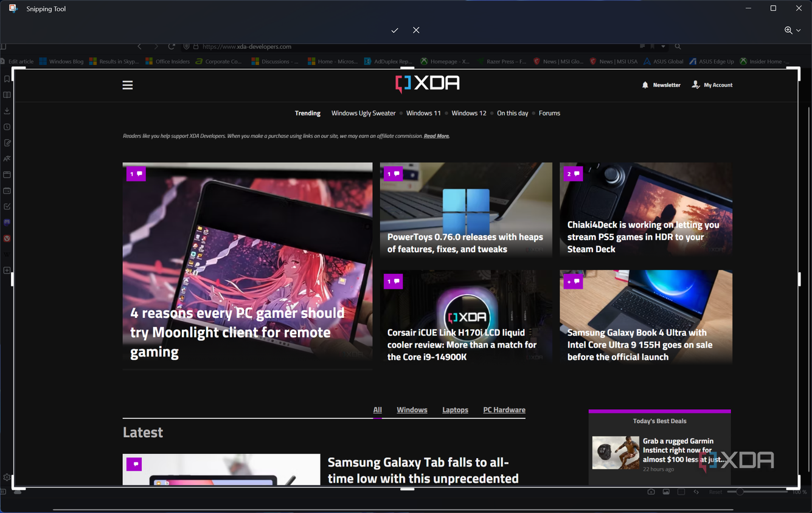The height and width of the screenshot is (513, 812).
Task: Open the PowerToys 0.76.0 article
Action: 465,243
